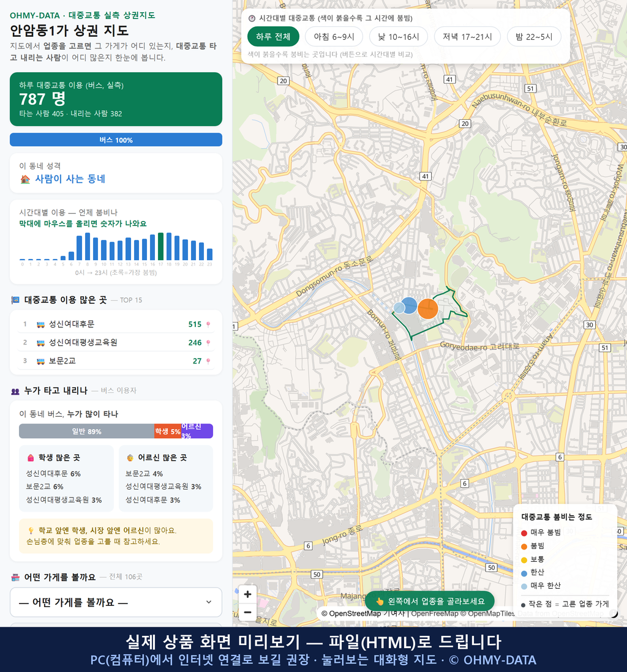Image resolution: width=627 pixels, height=672 pixels.
Task: Click the lightbulb tip icon in yellow box
Action: tap(31, 531)
